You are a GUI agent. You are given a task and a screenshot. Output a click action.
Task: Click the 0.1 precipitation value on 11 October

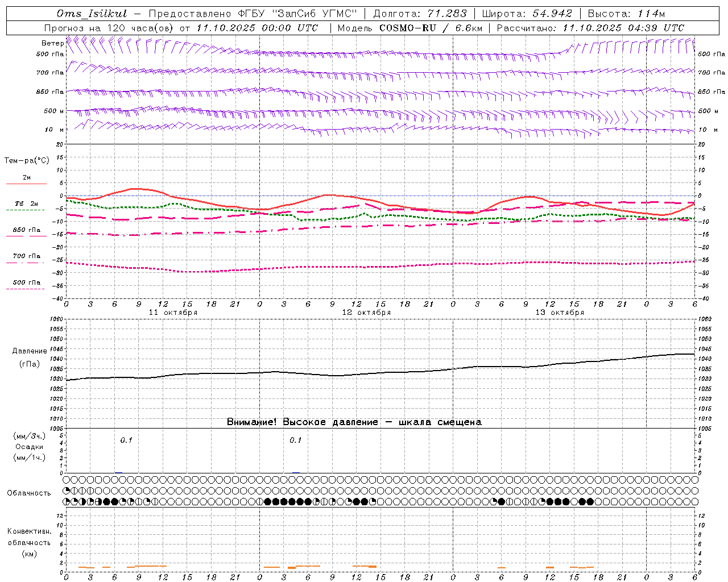[126, 440]
